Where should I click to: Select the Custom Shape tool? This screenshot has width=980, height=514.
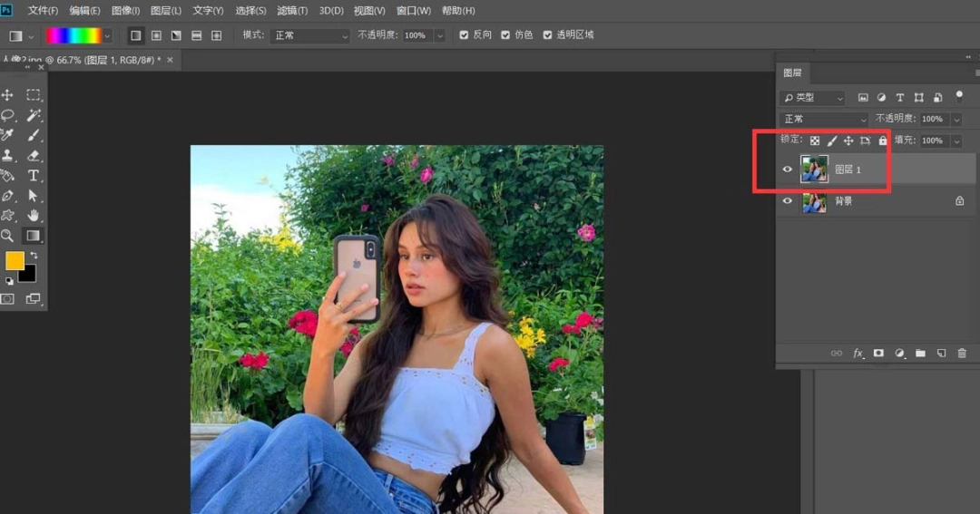pos(7,216)
